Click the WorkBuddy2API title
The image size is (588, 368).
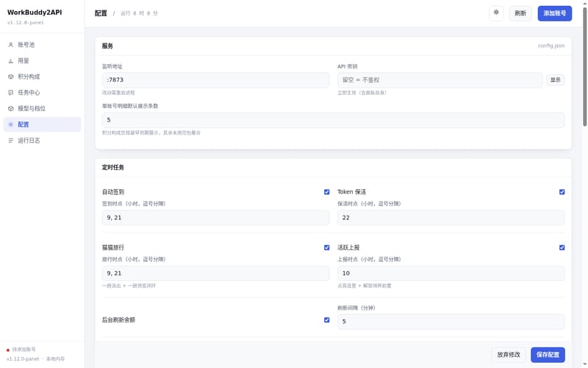click(35, 13)
